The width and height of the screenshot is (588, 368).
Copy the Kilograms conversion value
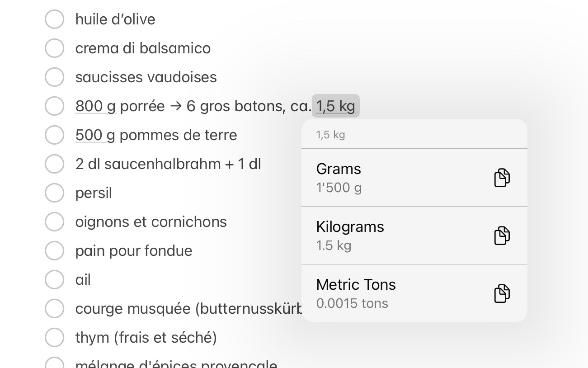(x=502, y=236)
